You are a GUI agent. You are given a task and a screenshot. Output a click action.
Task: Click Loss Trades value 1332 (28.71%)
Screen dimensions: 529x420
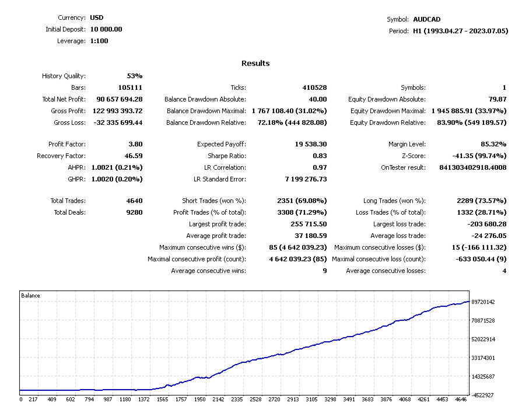(482, 212)
